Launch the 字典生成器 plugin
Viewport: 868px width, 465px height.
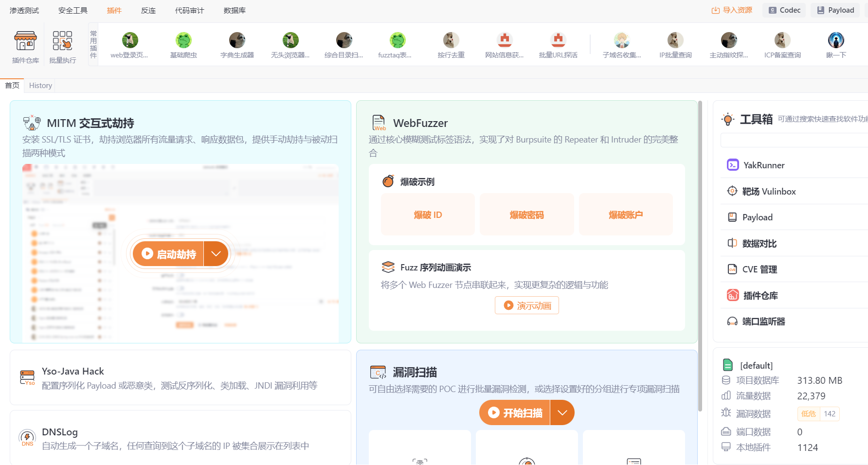click(x=237, y=45)
